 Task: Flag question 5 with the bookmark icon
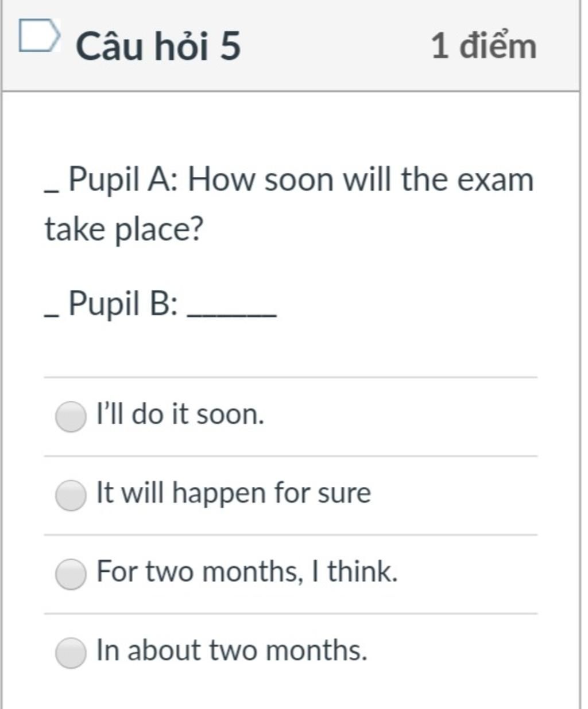pos(39,36)
